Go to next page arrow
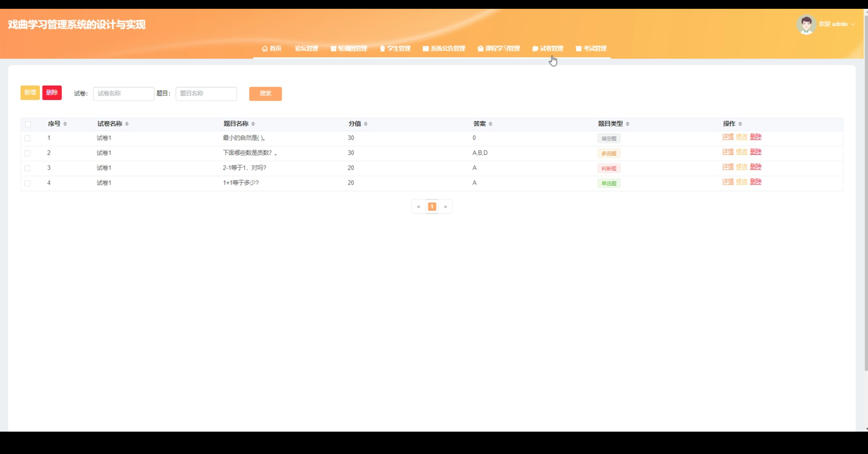This screenshot has width=868, height=454. point(445,207)
